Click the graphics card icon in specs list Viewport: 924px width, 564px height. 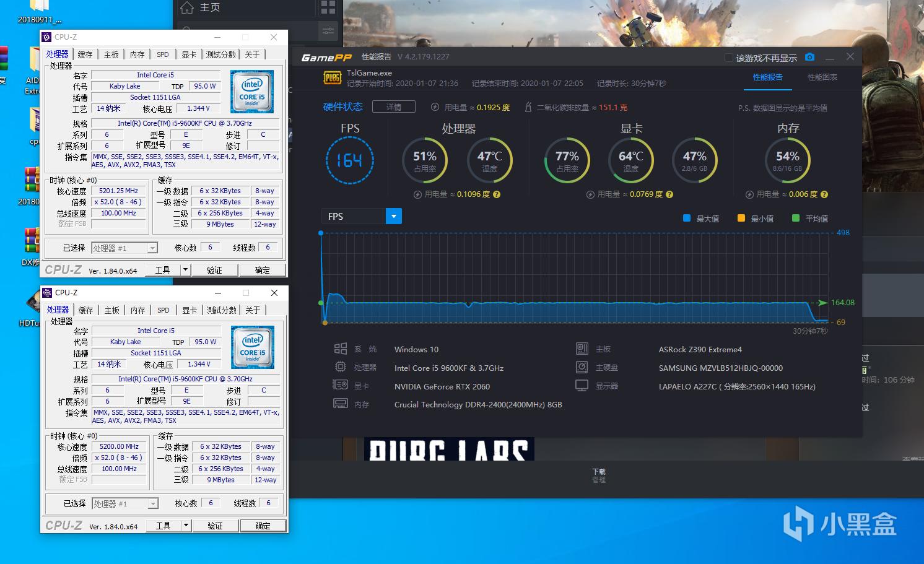[341, 385]
